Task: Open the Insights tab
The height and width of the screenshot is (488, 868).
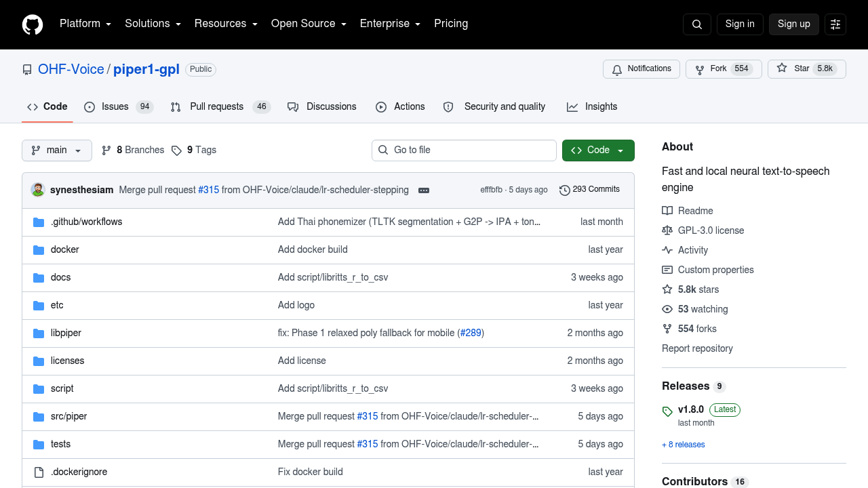Action: 592,107
